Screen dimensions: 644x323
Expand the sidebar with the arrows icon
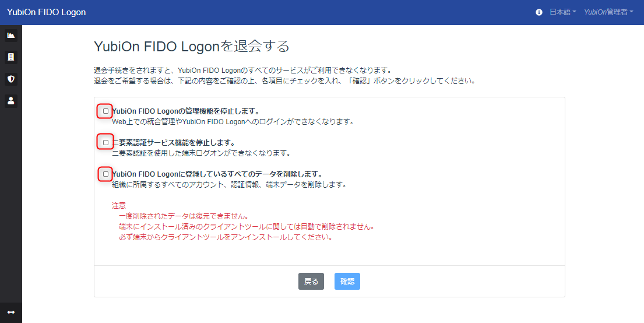click(11, 313)
